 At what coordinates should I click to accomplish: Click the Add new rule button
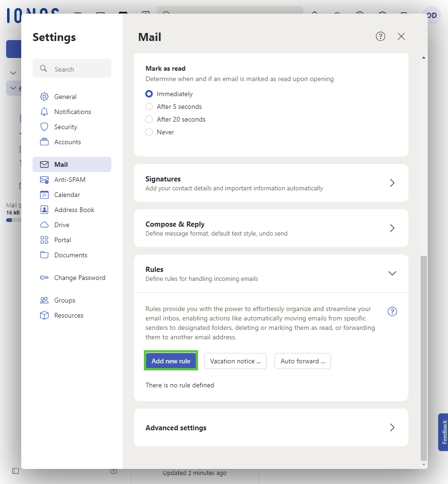coord(171,361)
